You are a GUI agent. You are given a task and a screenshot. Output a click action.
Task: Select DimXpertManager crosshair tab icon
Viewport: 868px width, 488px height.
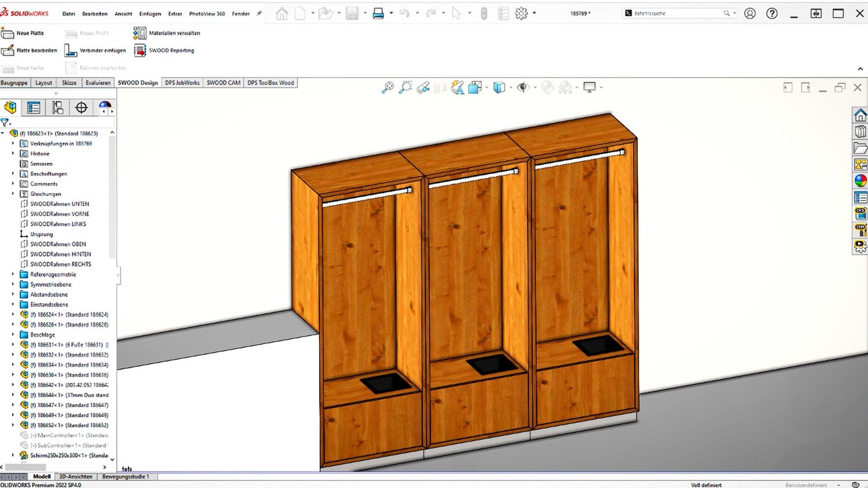[81, 108]
